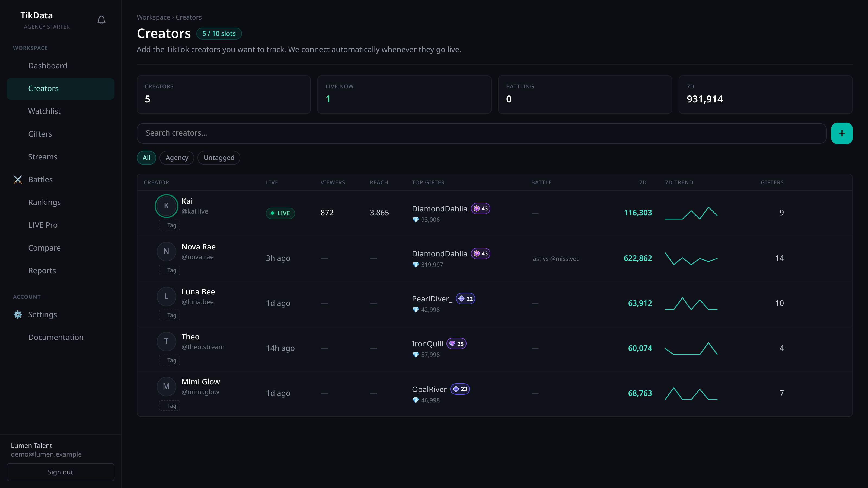
Task: Click the Live Now stat card
Action: (404, 95)
